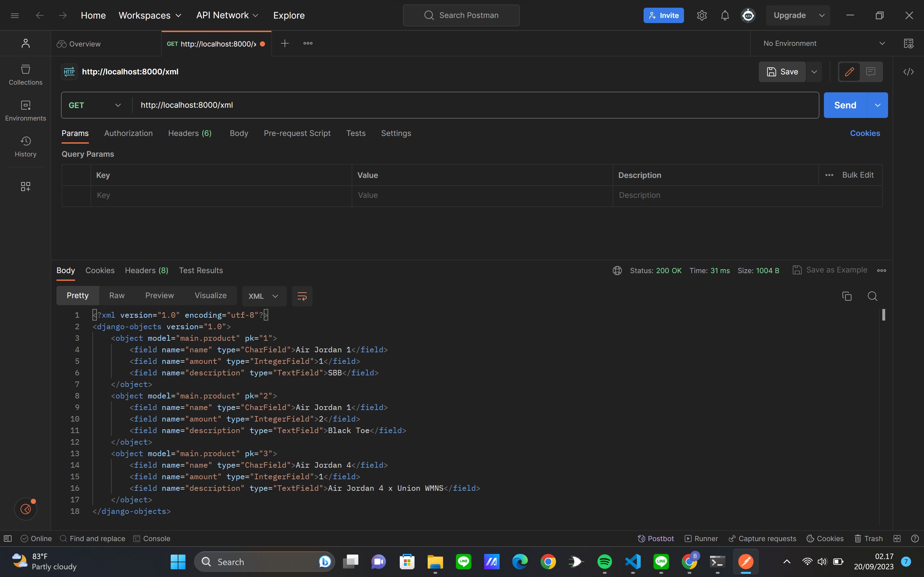The width and height of the screenshot is (924, 577).
Task: Switch to the Raw response view
Action: 117,295
